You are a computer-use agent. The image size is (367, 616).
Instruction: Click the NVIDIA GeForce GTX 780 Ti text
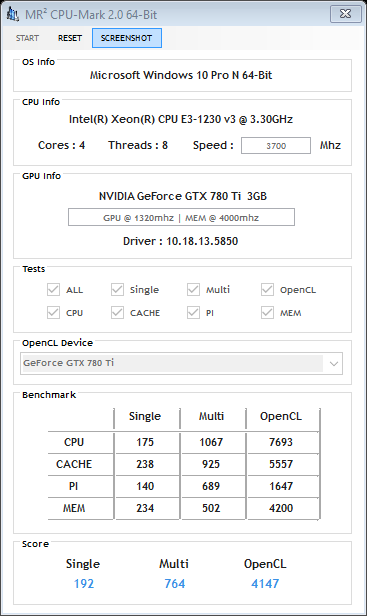(x=183, y=196)
